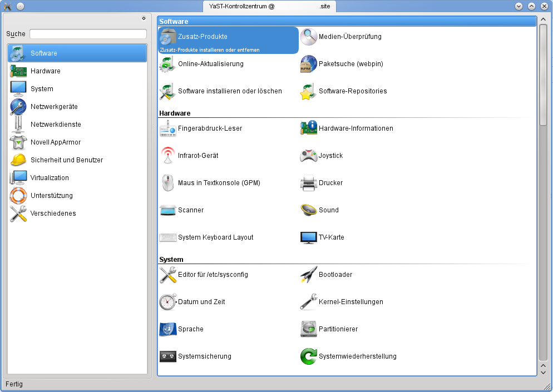Click the Suche input field
This screenshot has width=553, height=392.
click(88, 34)
